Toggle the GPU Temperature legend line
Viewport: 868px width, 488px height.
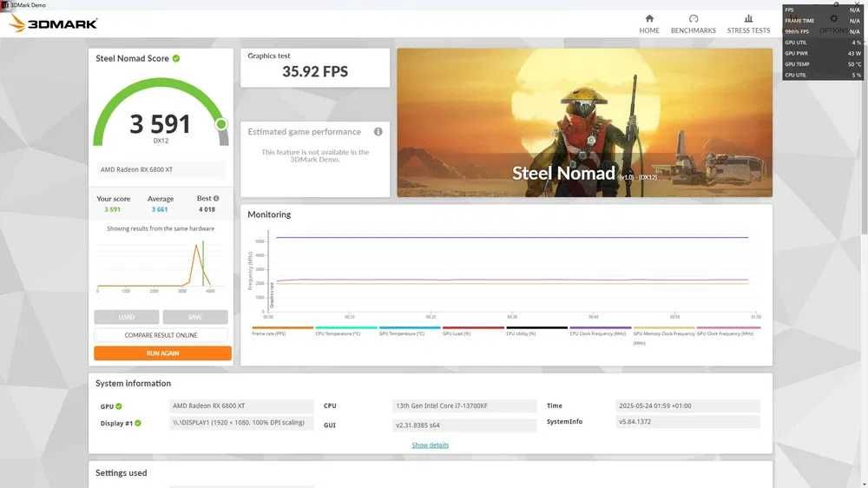point(409,331)
